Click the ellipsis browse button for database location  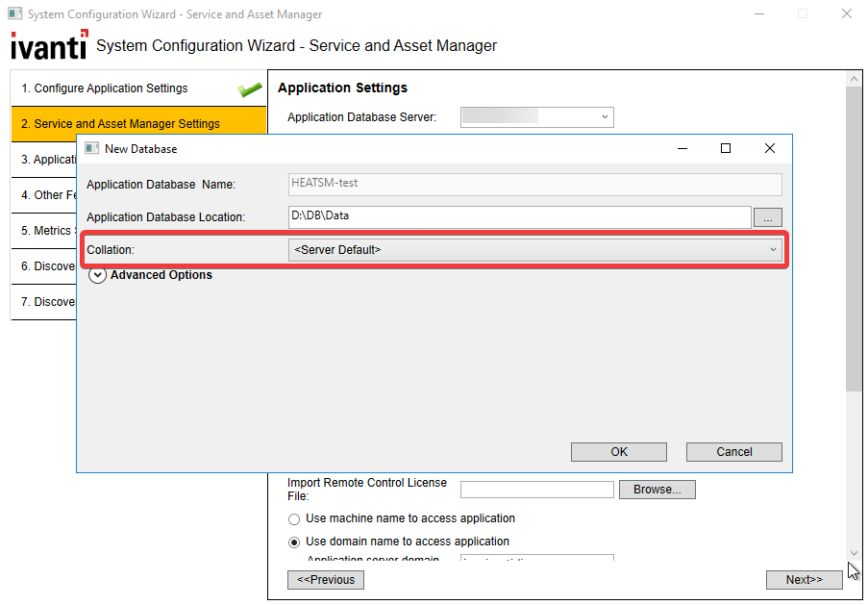tap(767, 217)
